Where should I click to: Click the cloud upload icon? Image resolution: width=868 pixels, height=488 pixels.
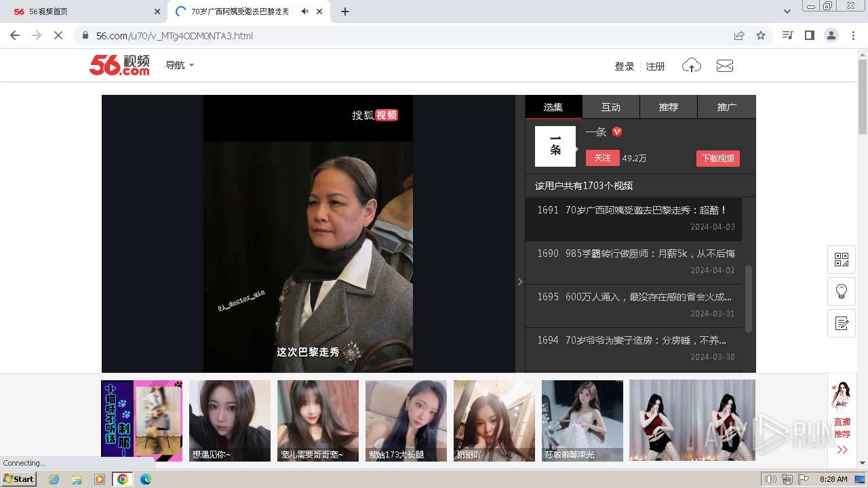click(x=691, y=66)
